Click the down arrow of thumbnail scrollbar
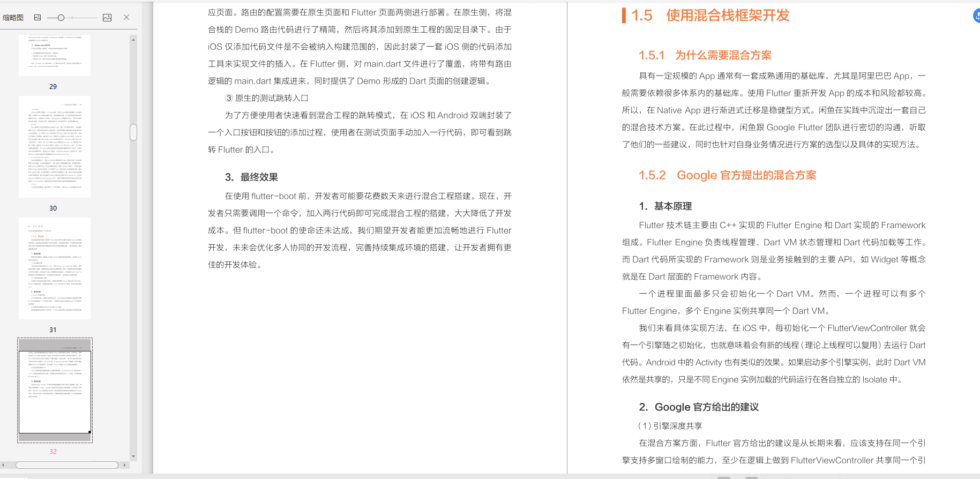 (x=133, y=456)
